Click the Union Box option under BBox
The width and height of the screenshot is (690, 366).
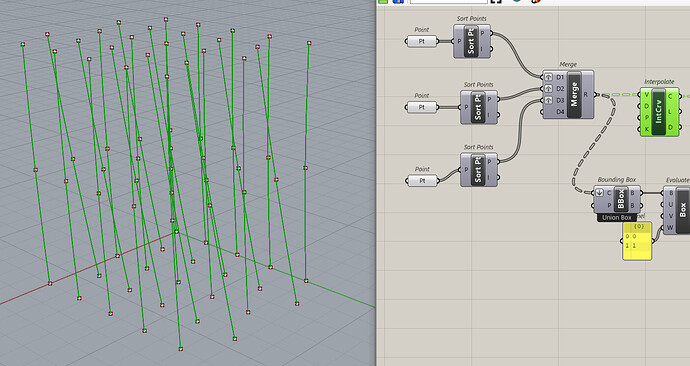click(x=617, y=217)
